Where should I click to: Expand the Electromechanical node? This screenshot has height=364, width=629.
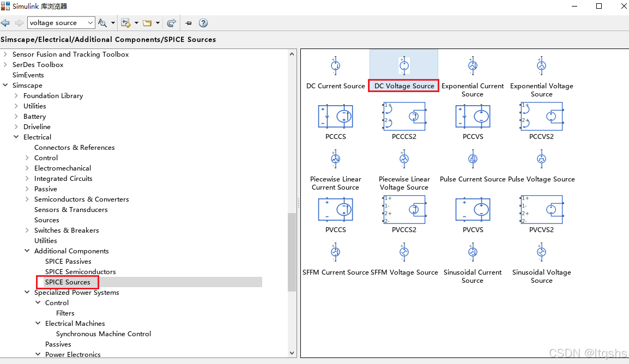[x=27, y=168]
